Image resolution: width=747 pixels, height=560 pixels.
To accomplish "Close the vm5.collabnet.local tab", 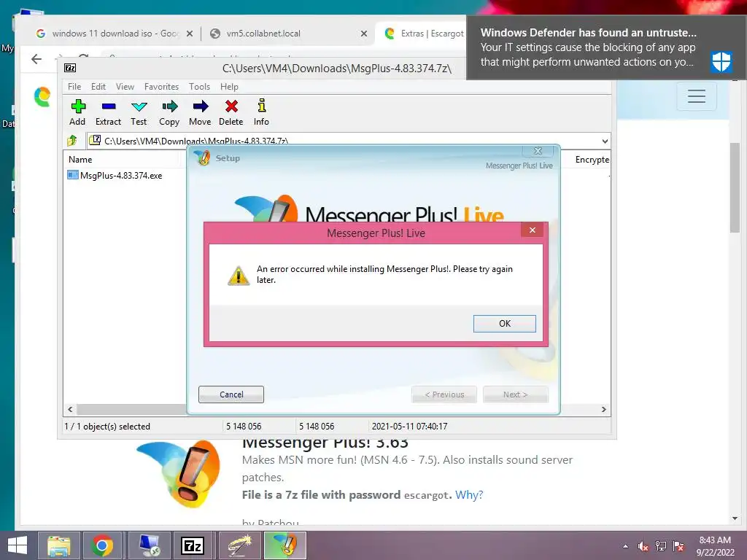I will [364, 34].
